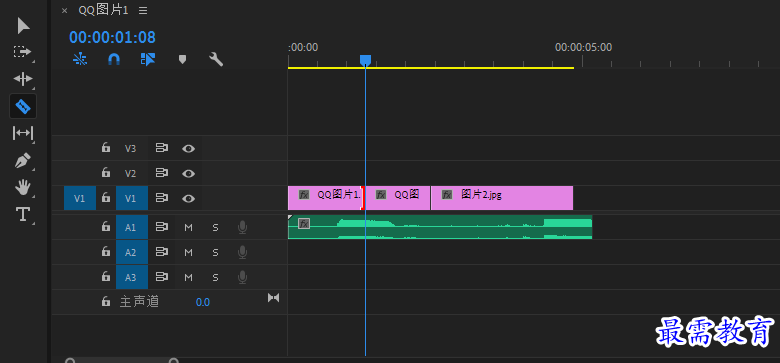Select the 图片2.jpg clip

point(502,198)
